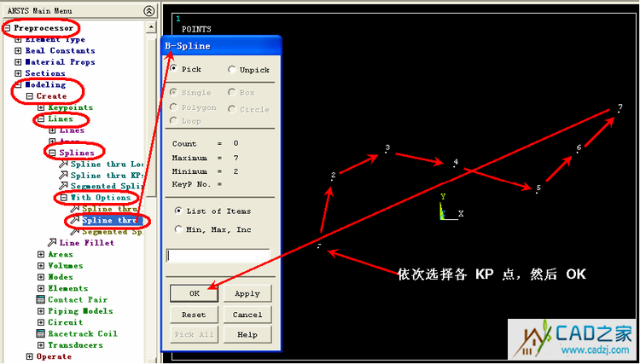Open Help in the B-Spline dialog

[247, 335]
